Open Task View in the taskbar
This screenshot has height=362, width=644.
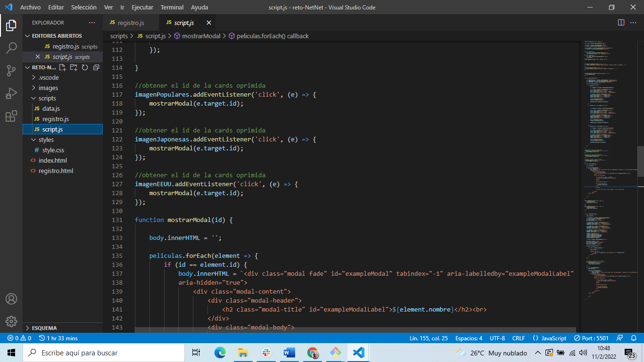(x=197, y=353)
